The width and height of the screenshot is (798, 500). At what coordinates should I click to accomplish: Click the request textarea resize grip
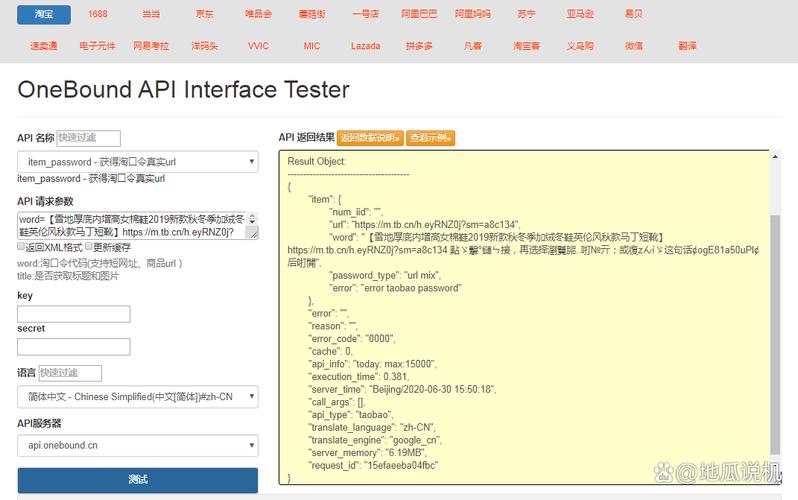252,233
